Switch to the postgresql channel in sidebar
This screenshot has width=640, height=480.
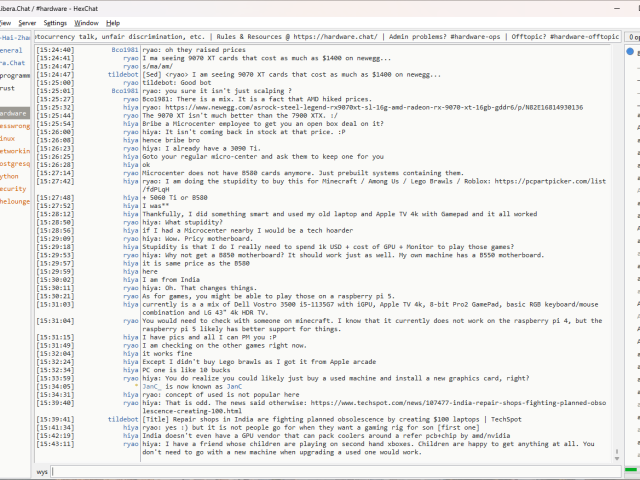click(x=15, y=164)
